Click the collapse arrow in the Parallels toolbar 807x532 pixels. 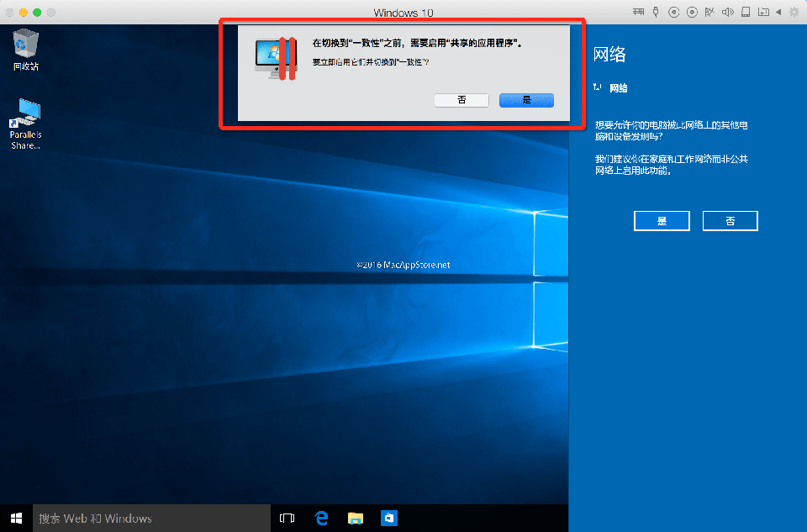pos(779,12)
